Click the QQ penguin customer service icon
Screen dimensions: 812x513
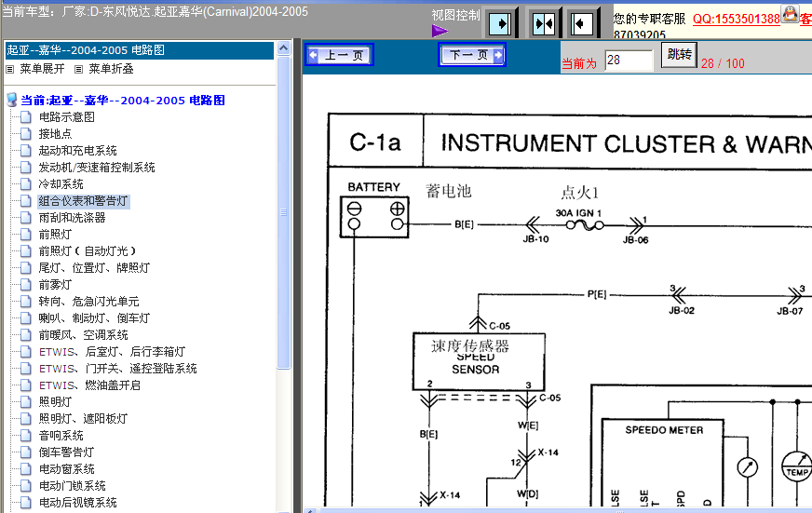(790, 14)
